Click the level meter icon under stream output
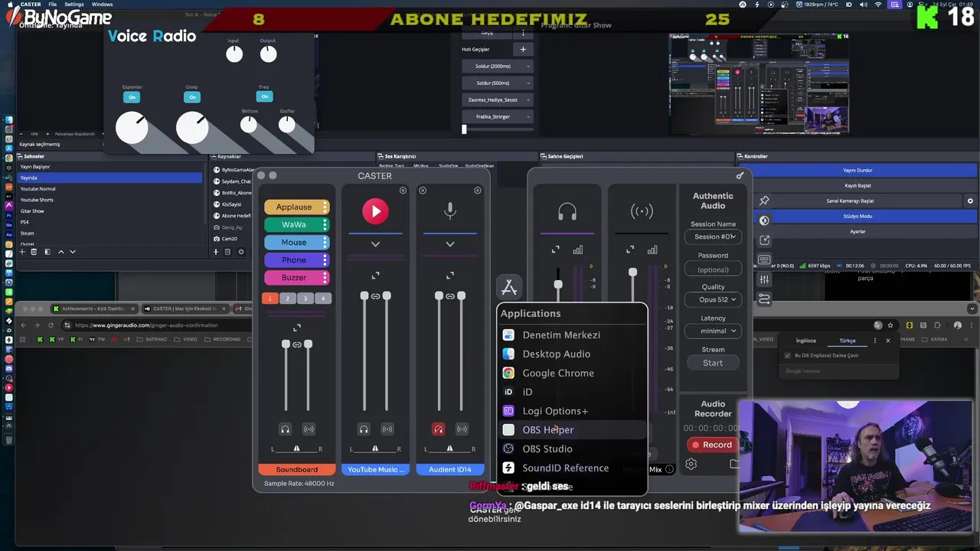This screenshot has height=551, width=980. pos(652,249)
